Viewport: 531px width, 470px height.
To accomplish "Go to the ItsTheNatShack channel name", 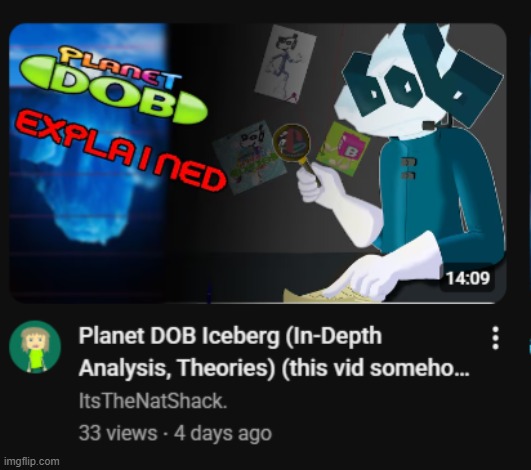I will coord(153,401).
